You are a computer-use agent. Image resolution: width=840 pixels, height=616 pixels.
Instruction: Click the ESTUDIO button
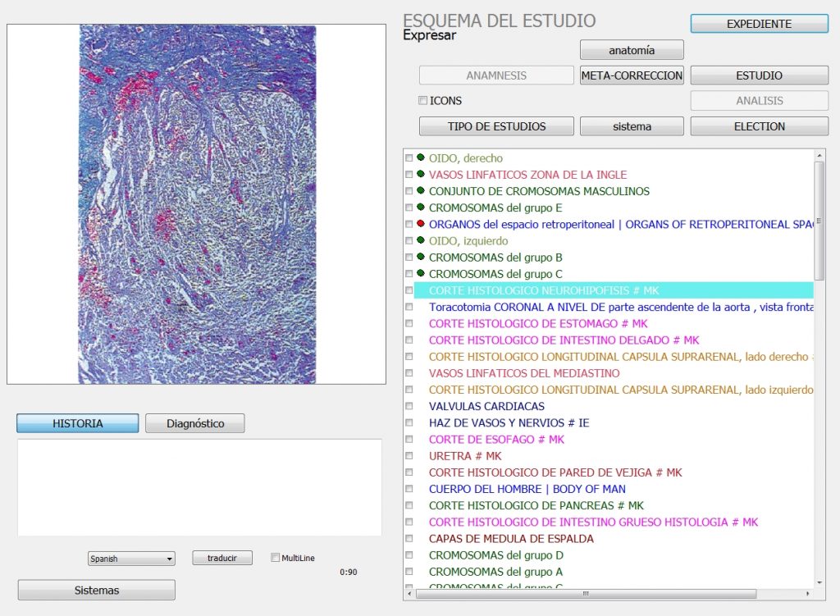point(759,75)
